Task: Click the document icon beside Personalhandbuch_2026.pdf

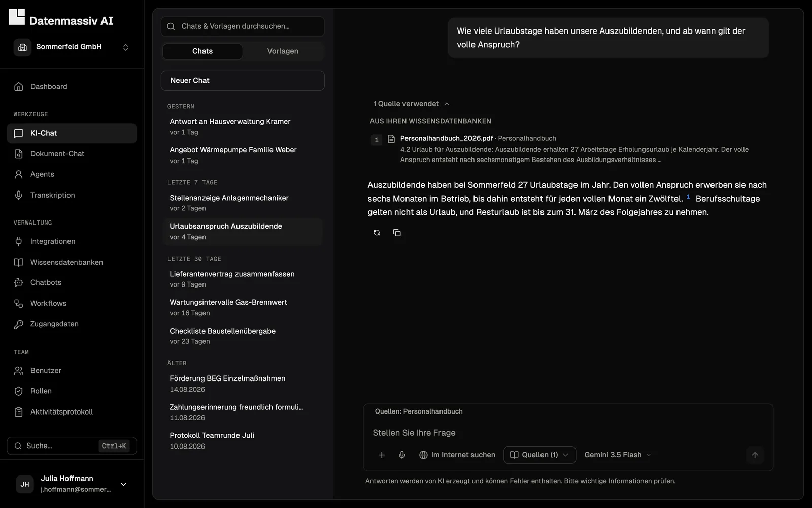Action: (x=391, y=139)
